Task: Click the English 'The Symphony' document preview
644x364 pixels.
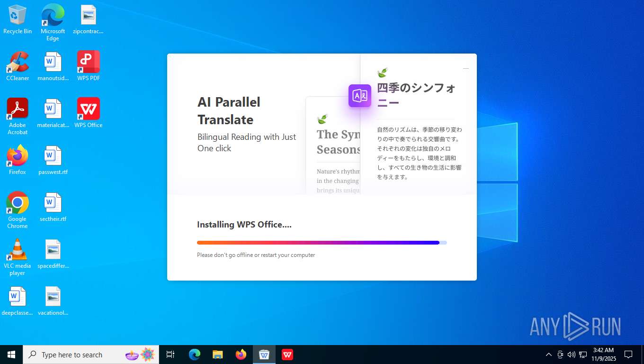Action: (x=333, y=146)
